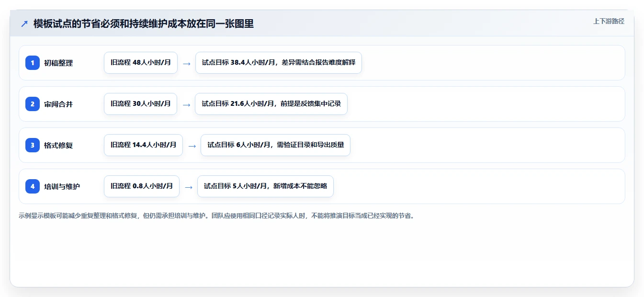The height and width of the screenshot is (297, 644).
Task: Click the 试点目标 6人小时/月 box
Action: 276,145
